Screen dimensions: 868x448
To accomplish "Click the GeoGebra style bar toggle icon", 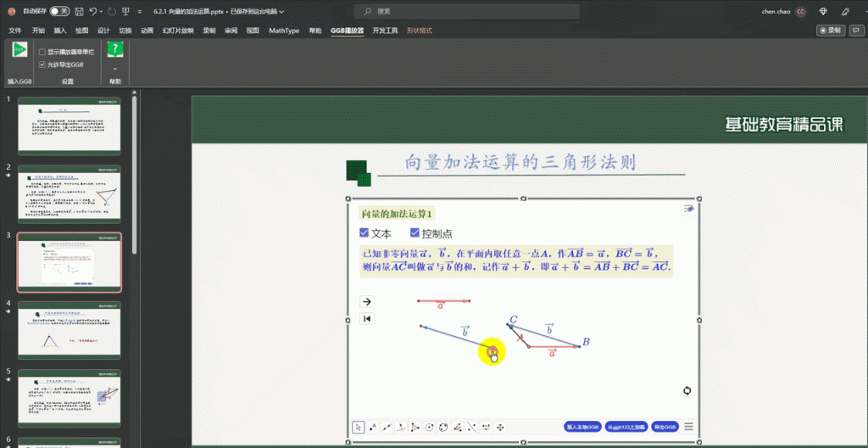I will coord(688,209).
